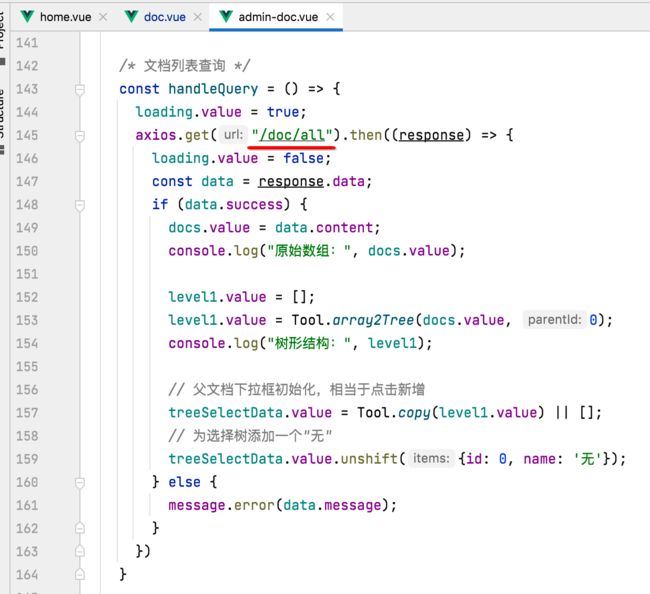Click the "树形结构: " string literal
Image resolution: width=650 pixels, height=594 pixels.
(x=309, y=343)
